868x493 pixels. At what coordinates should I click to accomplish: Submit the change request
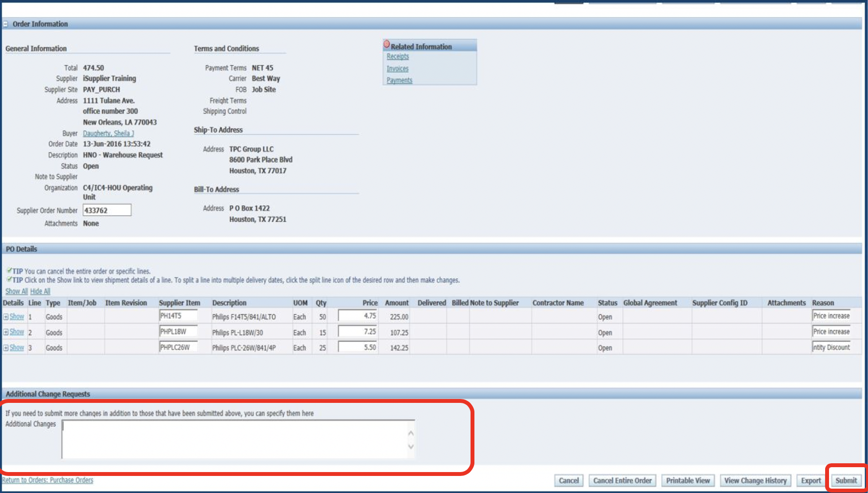846,481
